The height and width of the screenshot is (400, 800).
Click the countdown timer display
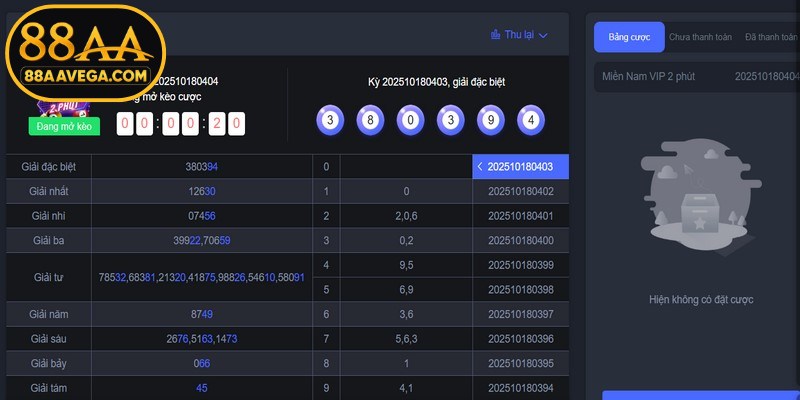(181, 124)
